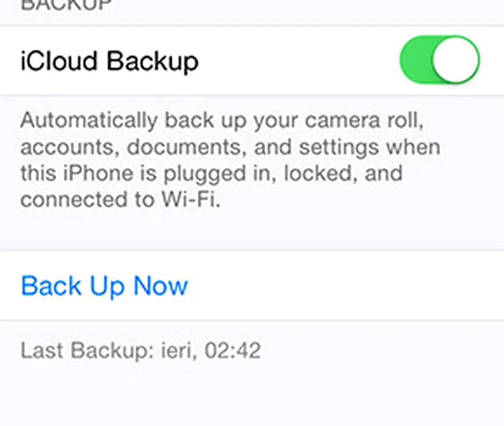Click the white knob of the iCloud Backup switch

coord(455,60)
